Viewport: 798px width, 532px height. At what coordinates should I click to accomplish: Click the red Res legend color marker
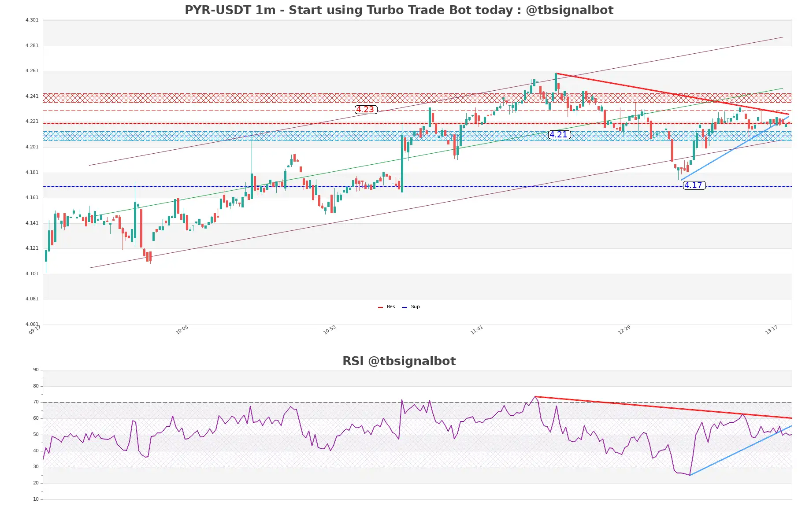pos(380,307)
